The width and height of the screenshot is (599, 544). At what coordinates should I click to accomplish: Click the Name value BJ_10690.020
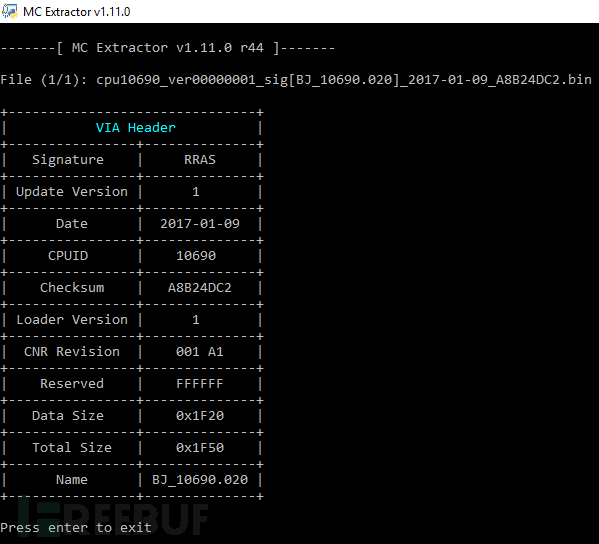(200, 480)
